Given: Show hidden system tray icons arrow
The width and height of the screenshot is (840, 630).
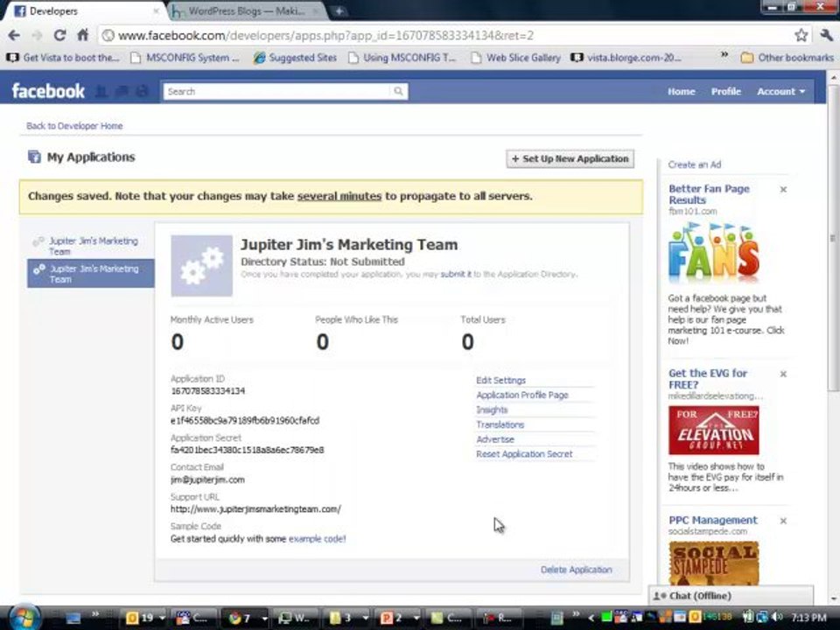Looking at the screenshot, I should click(x=591, y=618).
